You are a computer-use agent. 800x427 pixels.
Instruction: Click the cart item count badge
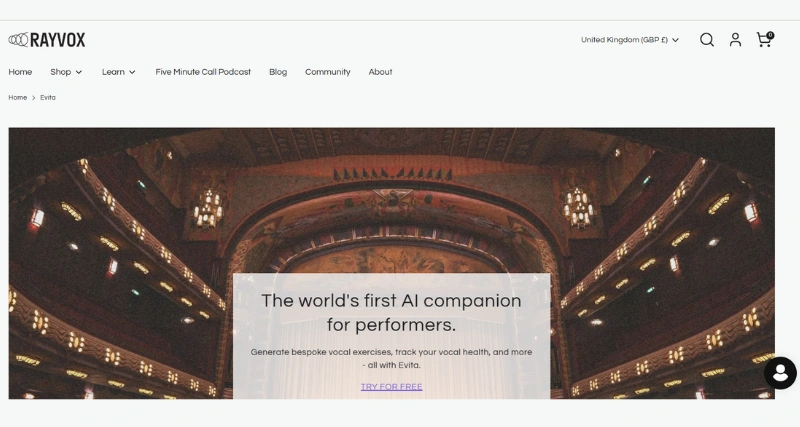770,35
